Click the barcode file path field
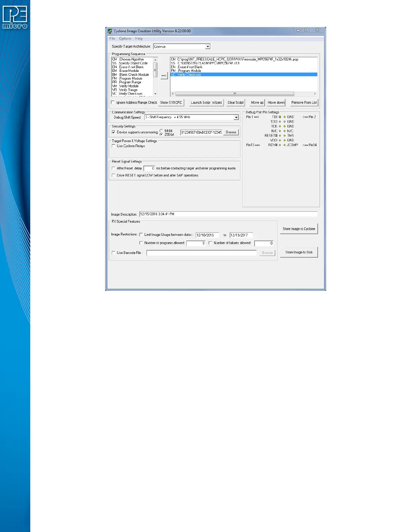 tap(201, 253)
